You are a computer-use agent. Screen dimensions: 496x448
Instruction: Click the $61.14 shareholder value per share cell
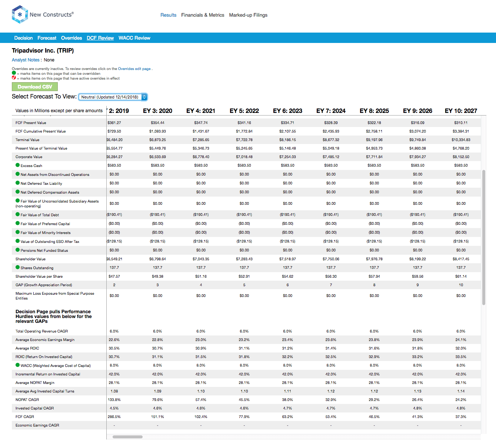tap(461, 277)
